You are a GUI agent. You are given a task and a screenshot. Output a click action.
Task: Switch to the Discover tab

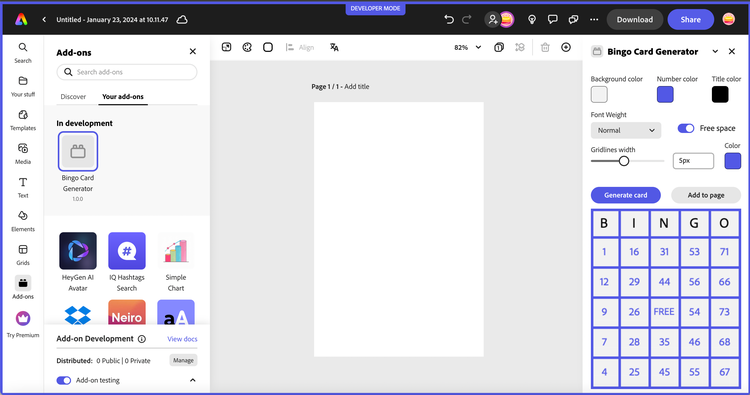tap(73, 97)
